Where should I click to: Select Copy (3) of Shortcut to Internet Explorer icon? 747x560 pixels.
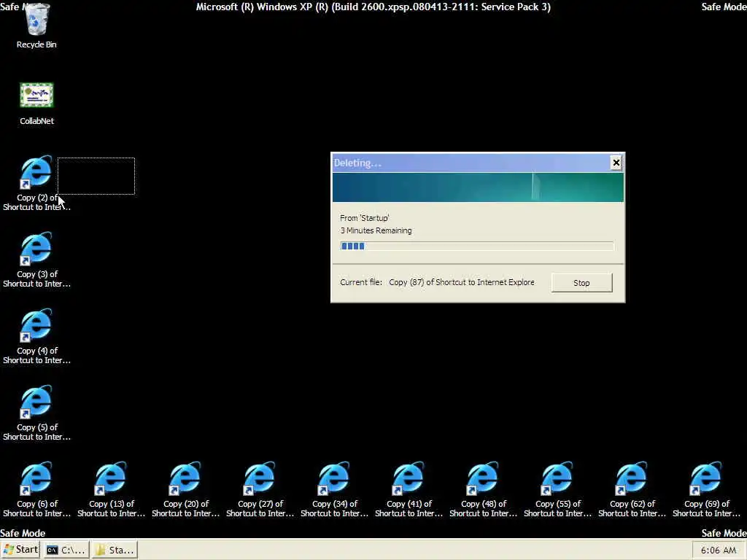click(36, 260)
